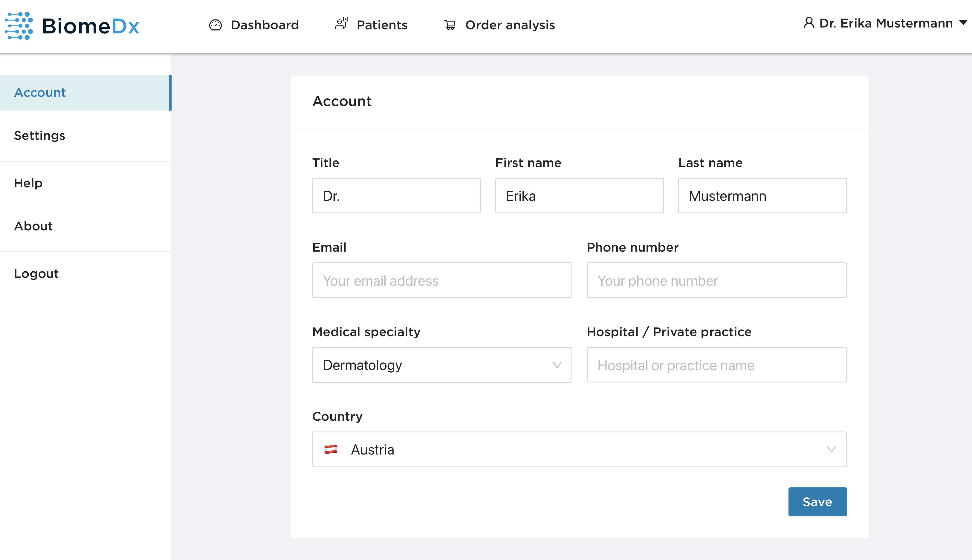The image size is (972, 560).
Task: Click the Title label
Action: (326, 163)
